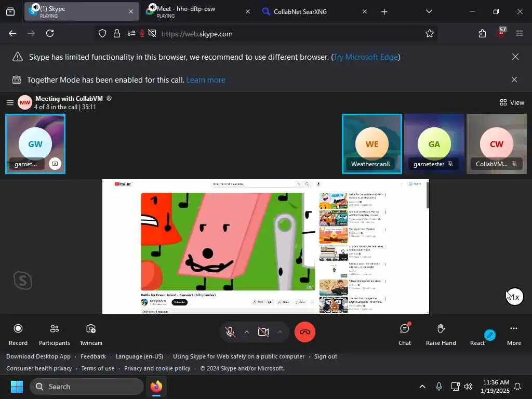Click blocked screen-share permission icon
Viewport: 532px width, 399px height.
click(152, 34)
